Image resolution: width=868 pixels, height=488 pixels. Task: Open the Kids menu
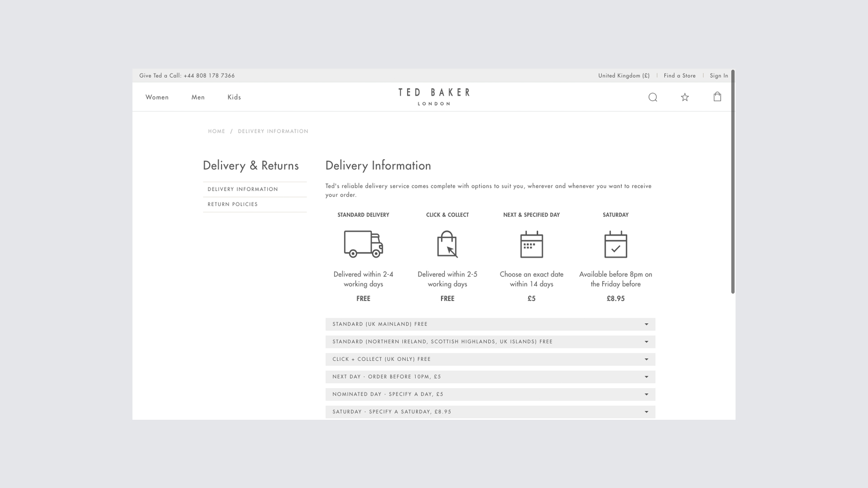coord(234,97)
